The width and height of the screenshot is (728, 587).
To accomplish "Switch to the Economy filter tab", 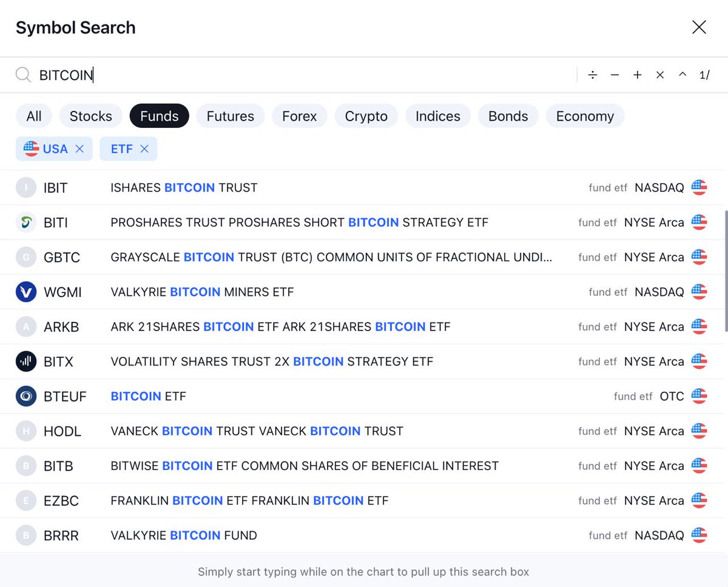I will pos(585,116).
